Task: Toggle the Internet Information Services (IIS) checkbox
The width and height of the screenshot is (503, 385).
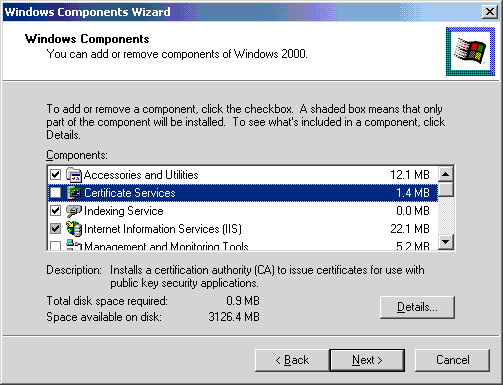Action: point(55,229)
